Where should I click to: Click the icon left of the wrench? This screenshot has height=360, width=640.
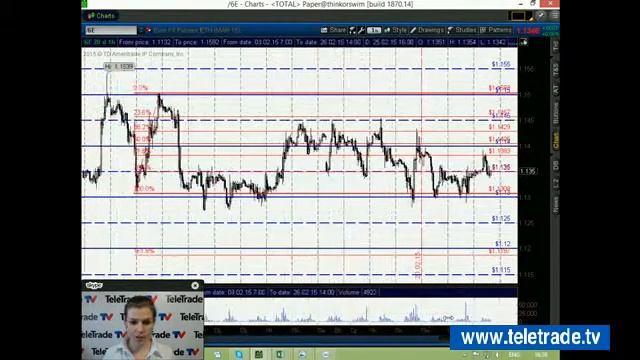pos(353,30)
